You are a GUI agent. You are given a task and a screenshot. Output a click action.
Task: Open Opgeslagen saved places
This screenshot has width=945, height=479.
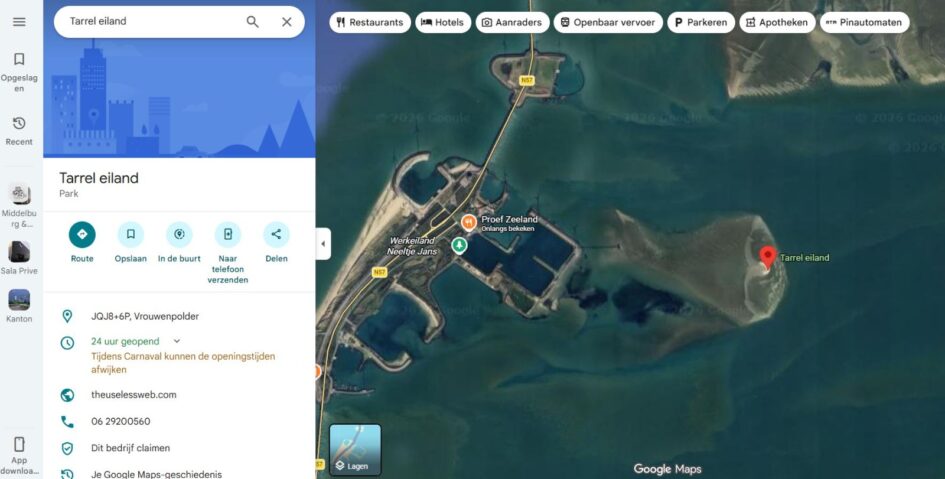pos(19,72)
